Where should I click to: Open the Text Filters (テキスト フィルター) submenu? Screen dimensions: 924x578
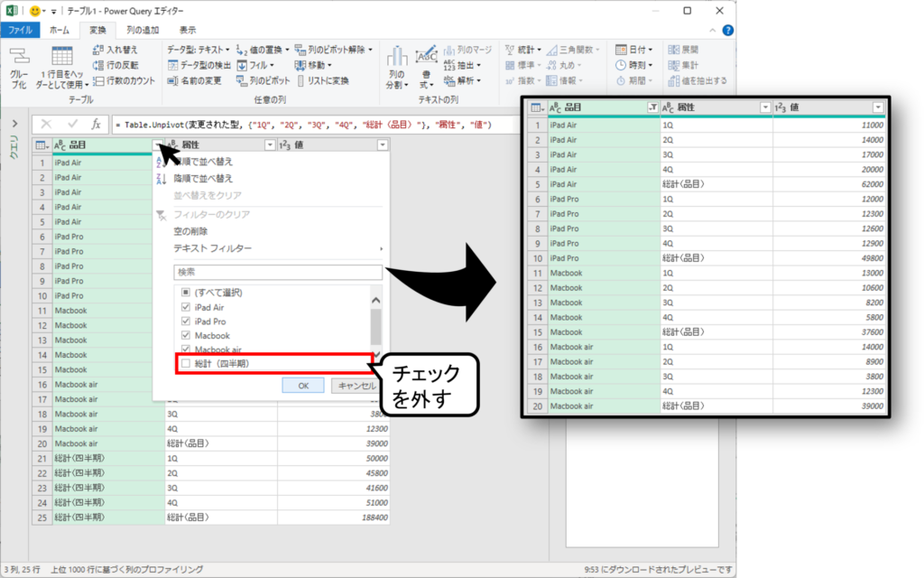[x=212, y=248]
